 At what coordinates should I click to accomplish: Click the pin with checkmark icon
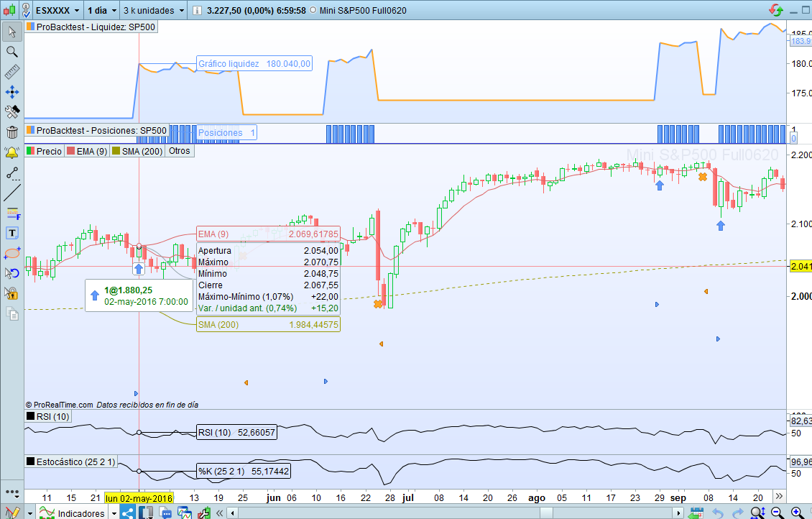pyautogui.click(x=25, y=10)
